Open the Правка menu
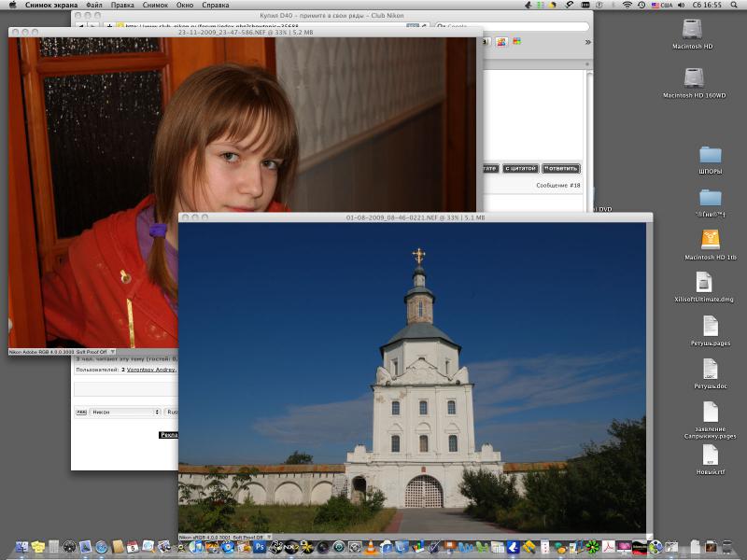 click(122, 5)
